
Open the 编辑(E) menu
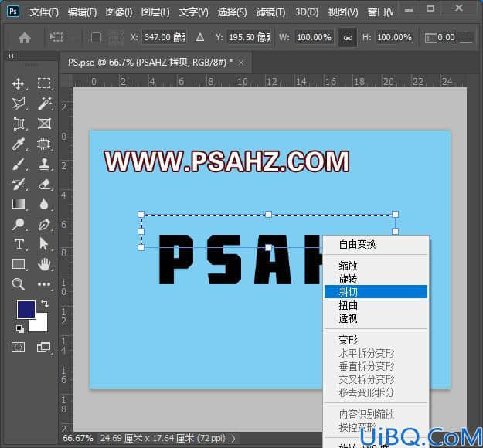click(82, 12)
